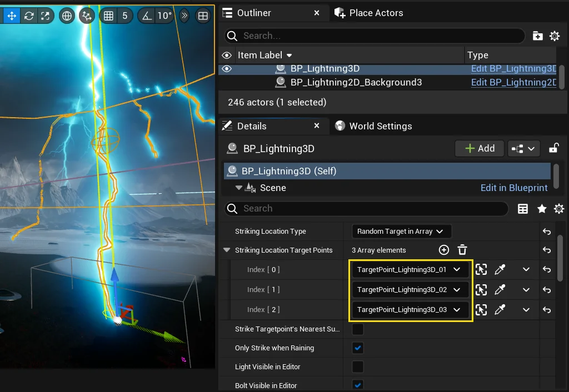Disable Only Strike when Raining checkbox
Viewport: 569px width, 392px height.
(358, 348)
